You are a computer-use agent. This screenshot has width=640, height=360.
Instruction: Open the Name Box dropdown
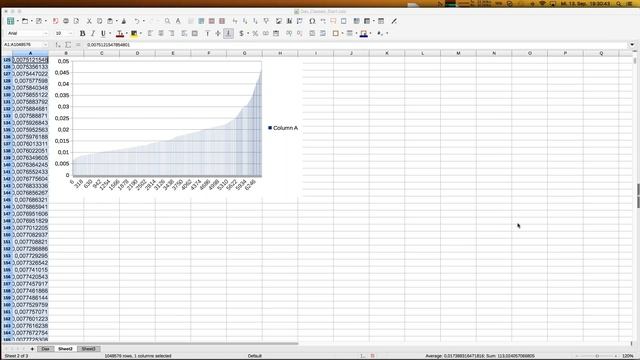[x=46, y=44]
